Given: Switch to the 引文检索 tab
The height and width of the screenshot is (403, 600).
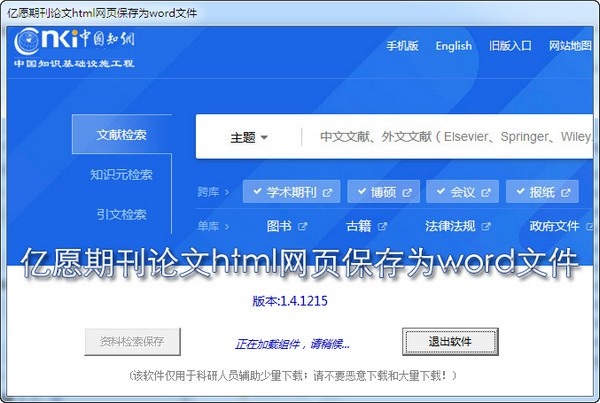Looking at the screenshot, I should coord(121,215).
